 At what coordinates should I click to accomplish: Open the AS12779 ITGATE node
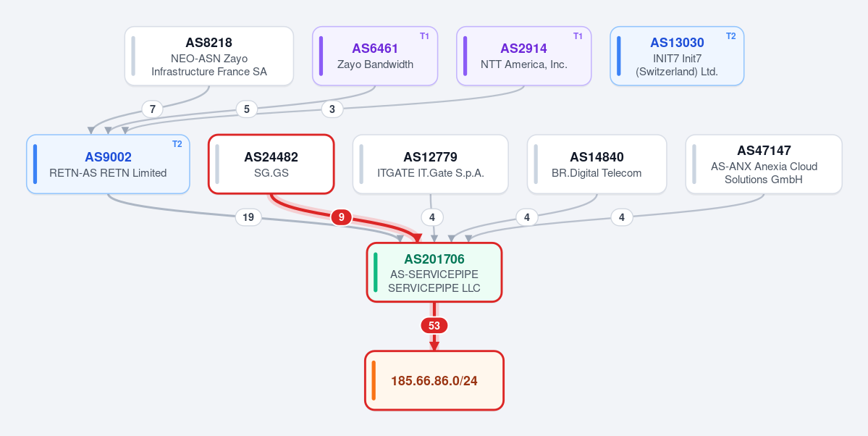click(x=431, y=164)
